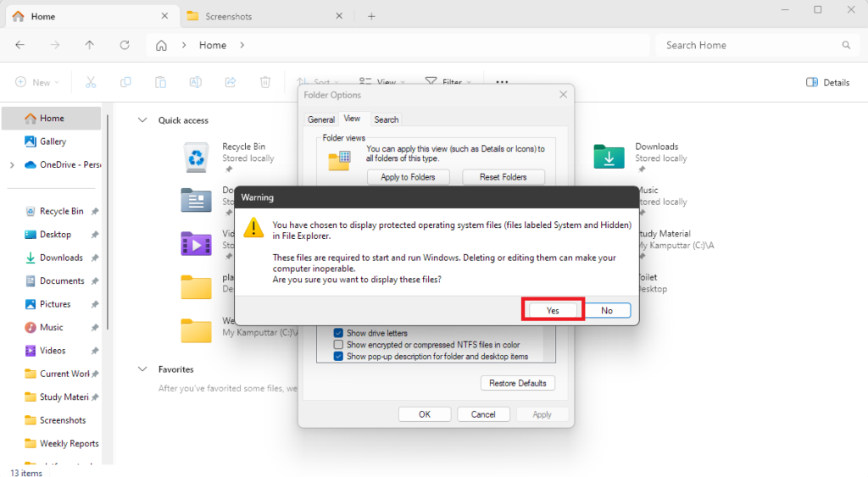
Task: Switch to the General tab in Folder Options
Action: (320, 119)
